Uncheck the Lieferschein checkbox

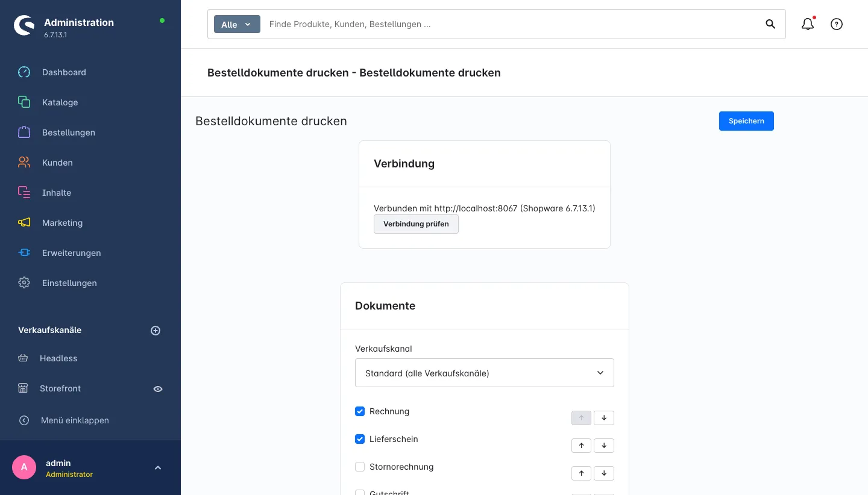click(x=360, y=439)
